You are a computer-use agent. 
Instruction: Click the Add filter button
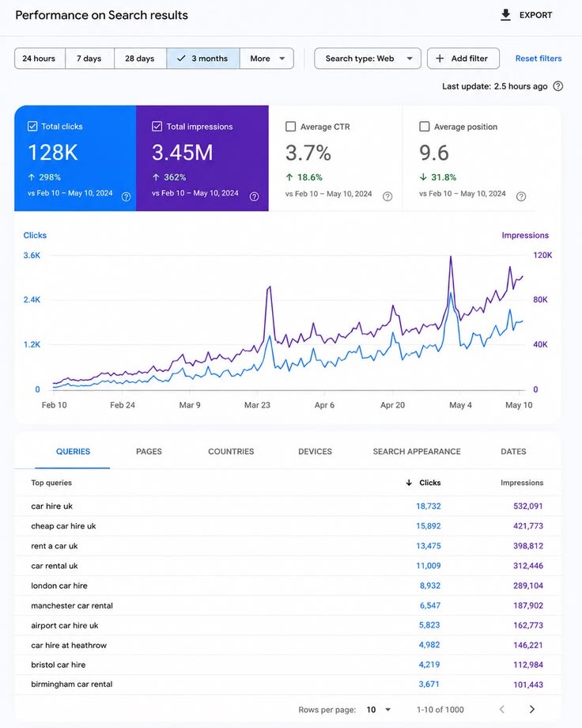point(463,59)
